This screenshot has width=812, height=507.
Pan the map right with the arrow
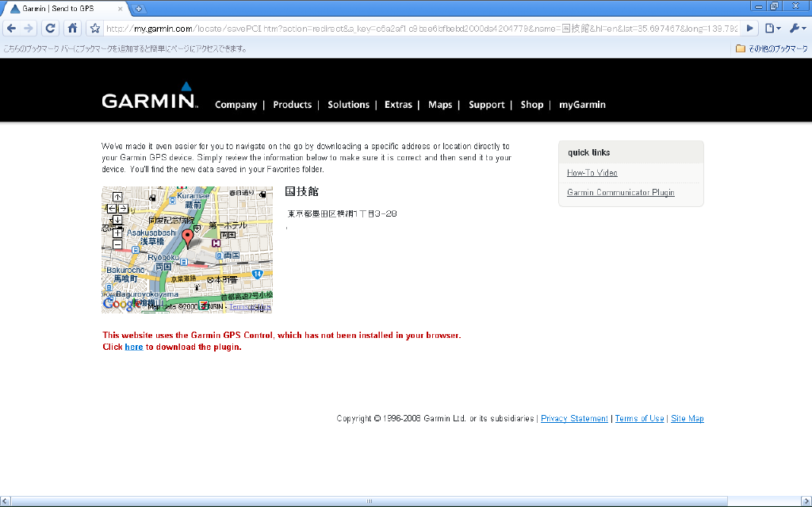(123, 209)
